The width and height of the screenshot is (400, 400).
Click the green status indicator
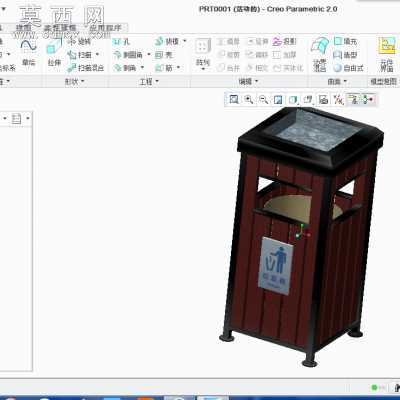click(x=375, y=387)
